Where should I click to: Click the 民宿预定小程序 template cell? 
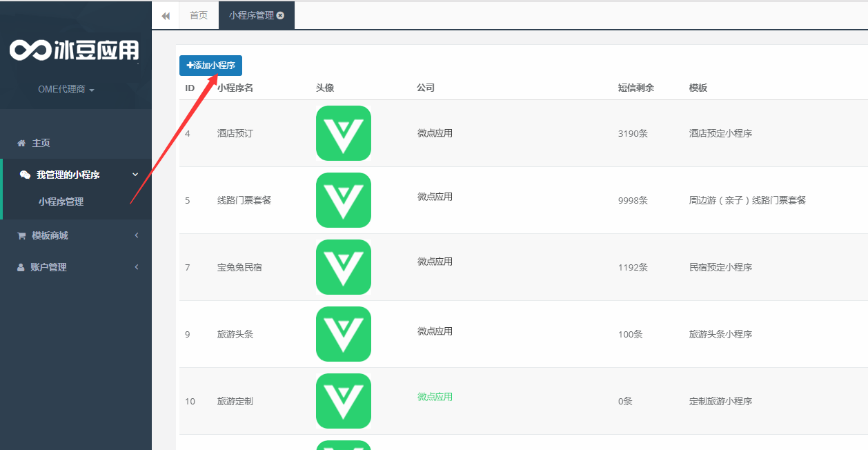click(x=720, y=267)
